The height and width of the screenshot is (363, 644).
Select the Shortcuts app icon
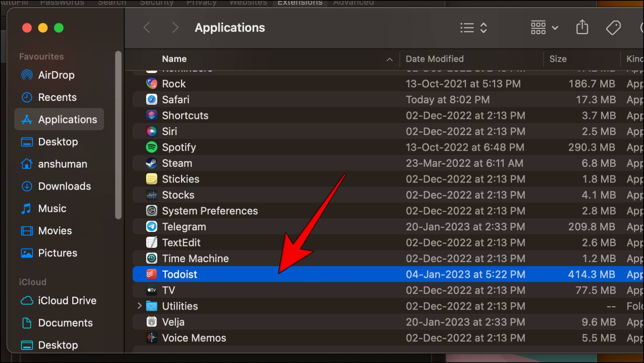coord(151,115)
